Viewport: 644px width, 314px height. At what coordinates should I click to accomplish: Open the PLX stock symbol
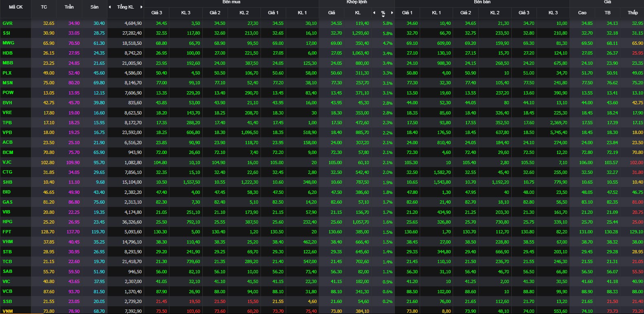[x=7, y=73]
